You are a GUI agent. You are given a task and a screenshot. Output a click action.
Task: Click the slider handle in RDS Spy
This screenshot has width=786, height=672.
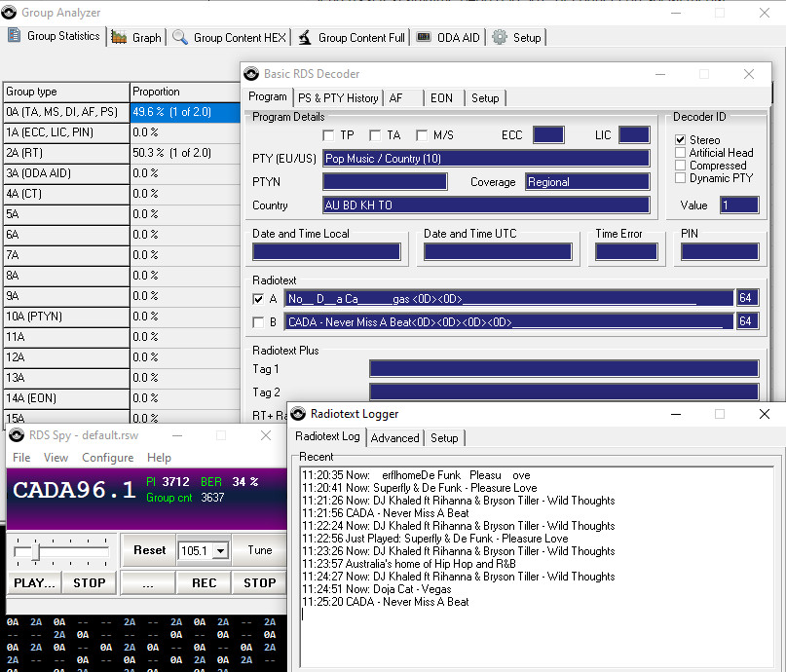click(x=35, y=552)
